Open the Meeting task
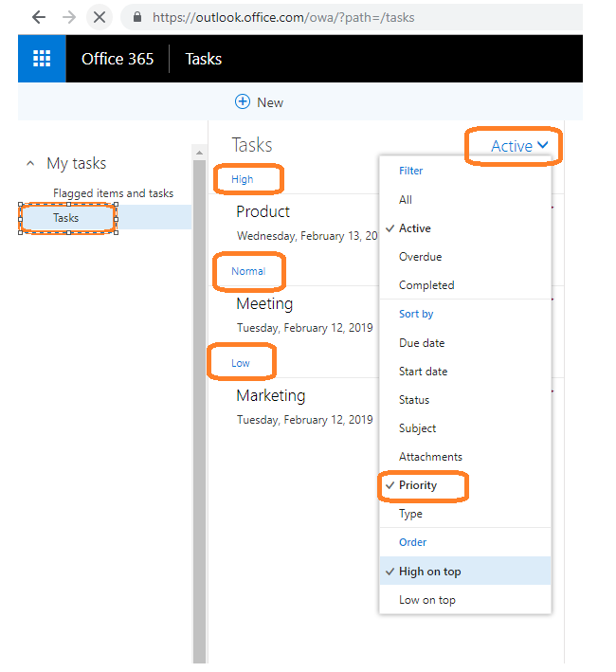The width and height of the screenshot is (616, 672). tap(264, 304)
